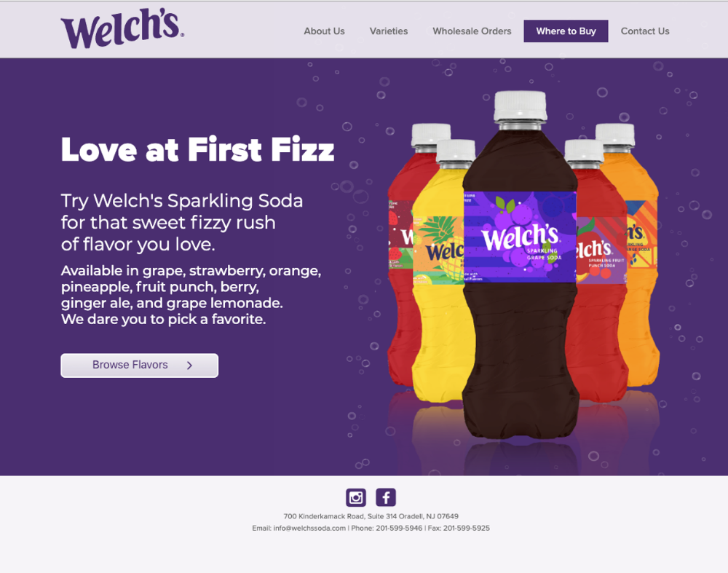
Task: Open Wholesale Orders in navigation
Action: coord(472,31)
